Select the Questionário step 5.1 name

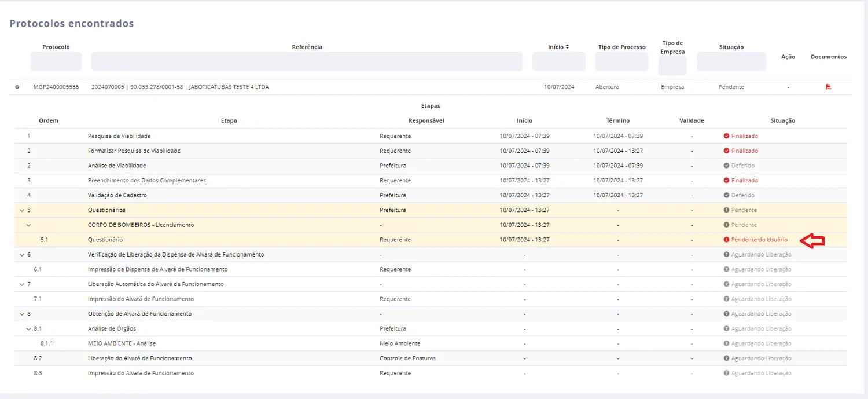(x=105, y=240)
